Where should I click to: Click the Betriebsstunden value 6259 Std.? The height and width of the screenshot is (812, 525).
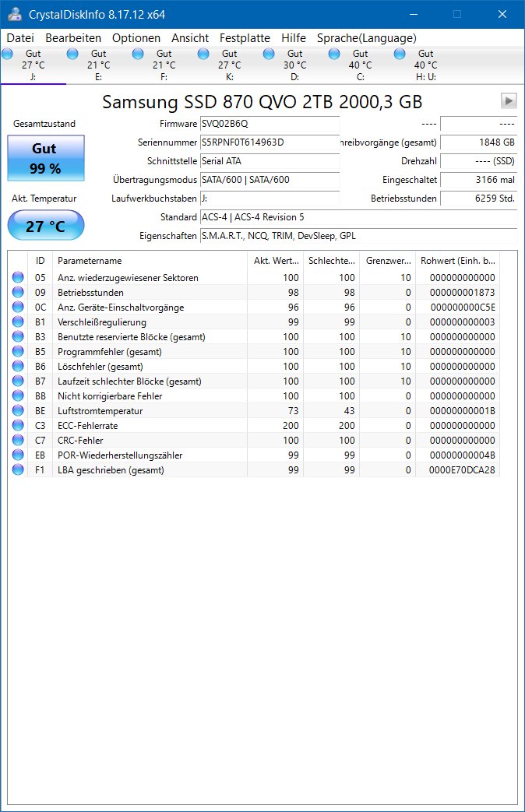coord(479,199)
